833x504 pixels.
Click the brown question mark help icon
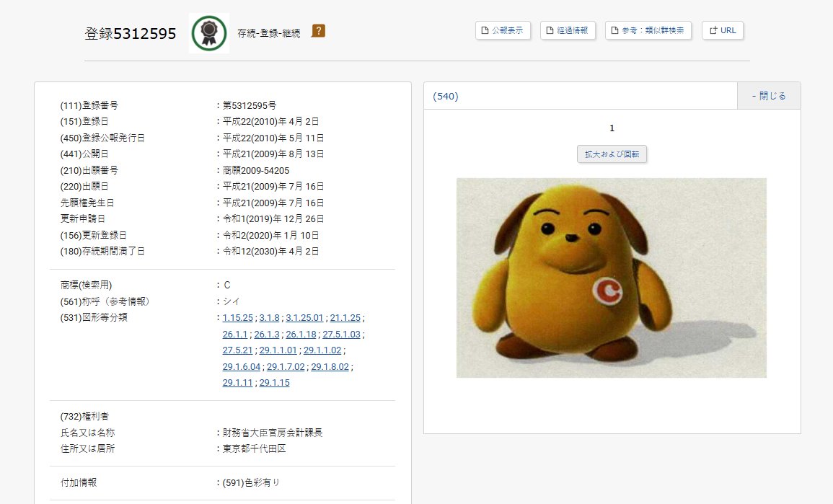[318, 31]
